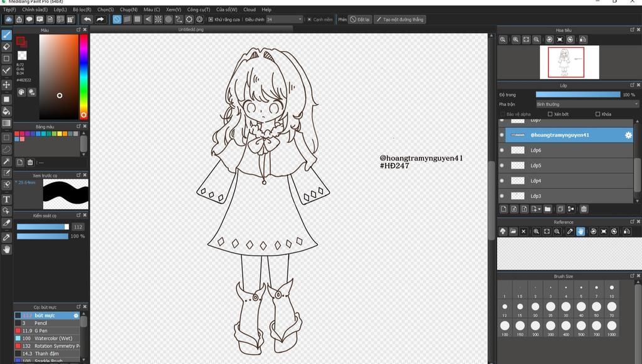Select the Hand pan tool

pyautogui.click(x=6, y=249)
